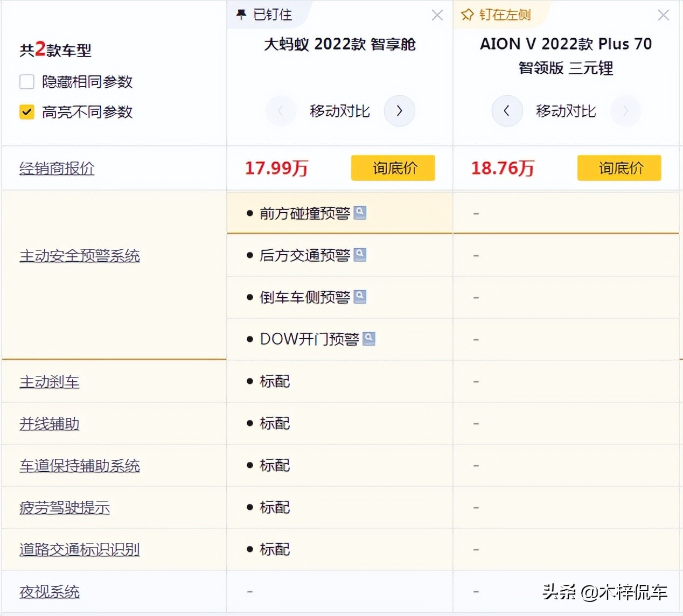Click the 已钉住 pin icon
683x616 pixels.
point(241,15)
